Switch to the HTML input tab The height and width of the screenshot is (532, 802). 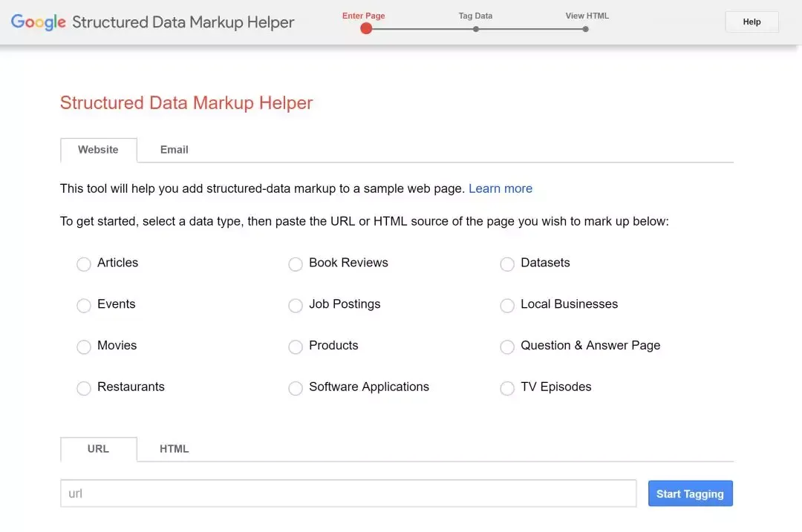[x=174, y=449]
